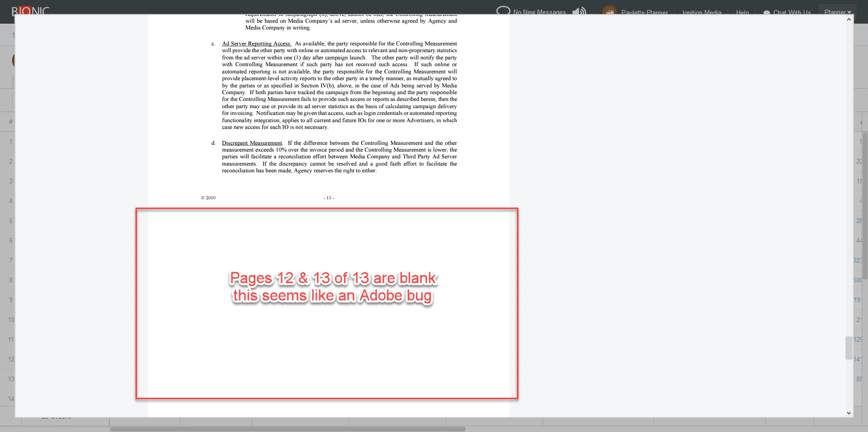The width and height of the screenshot is (868, 432).
Task: Click the Chat With Us link
Action: click(x=792, y=13)
